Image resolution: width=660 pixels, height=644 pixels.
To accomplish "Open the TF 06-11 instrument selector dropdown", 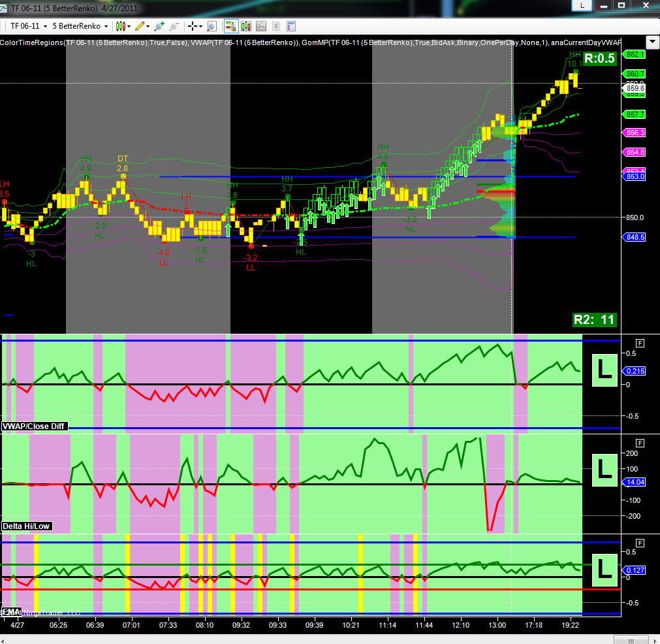I will pyautogui.click(x=29, y=26).
